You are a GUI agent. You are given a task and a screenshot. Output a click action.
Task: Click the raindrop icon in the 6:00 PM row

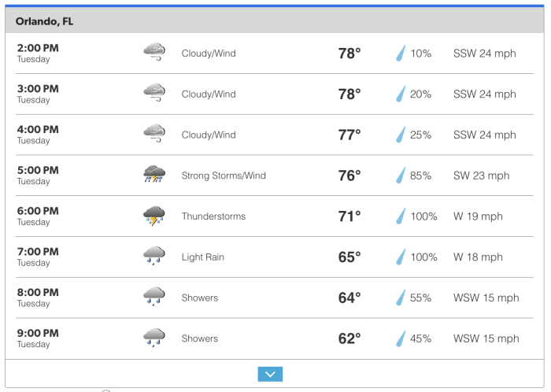point(400,216)
